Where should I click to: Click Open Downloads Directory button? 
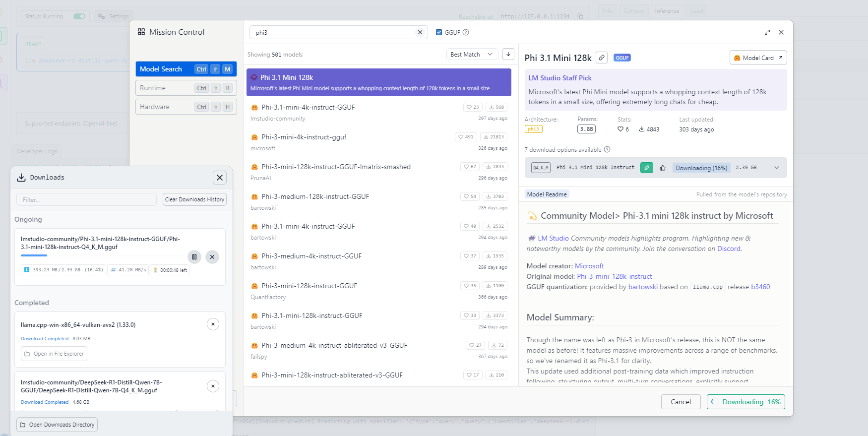[57, 425]
